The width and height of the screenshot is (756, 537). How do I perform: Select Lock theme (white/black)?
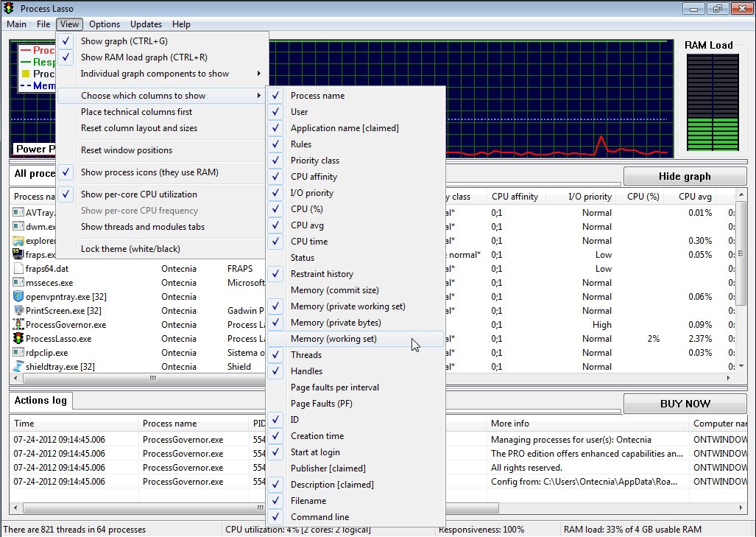[162, 249]
